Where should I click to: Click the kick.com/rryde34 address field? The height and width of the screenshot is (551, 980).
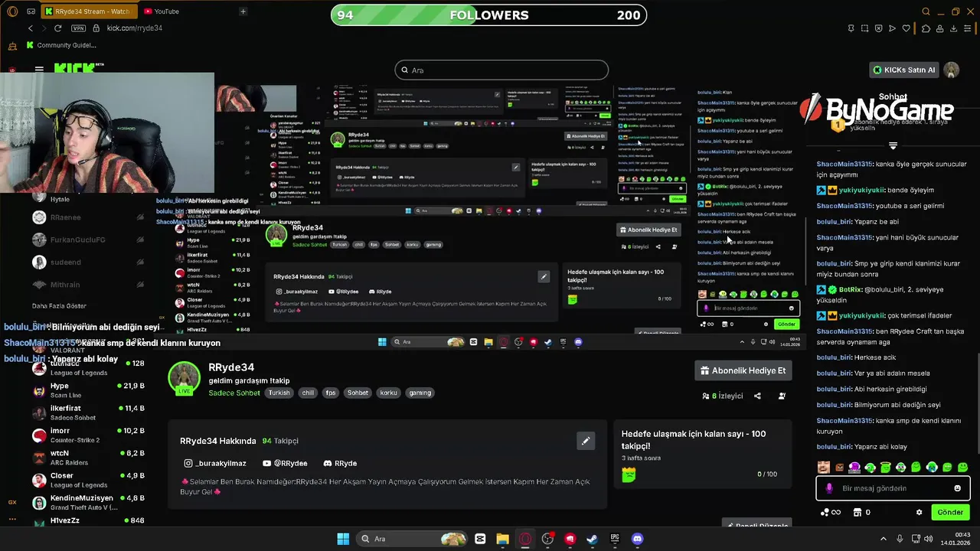135,28
